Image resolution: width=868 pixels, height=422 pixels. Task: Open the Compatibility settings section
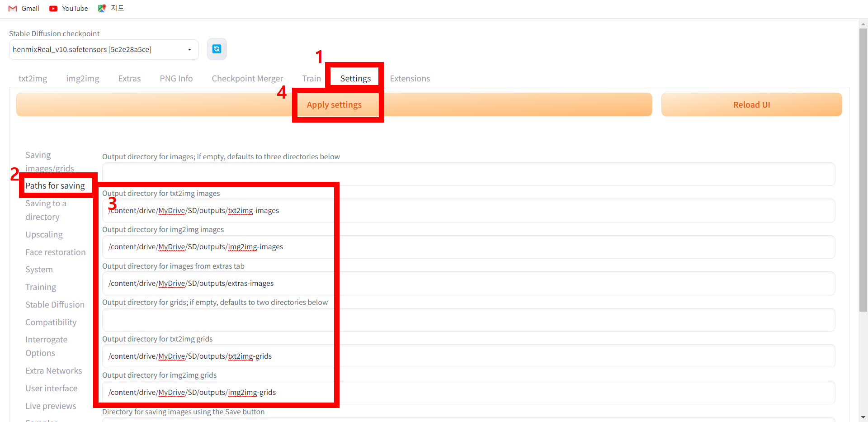[51, 322]
